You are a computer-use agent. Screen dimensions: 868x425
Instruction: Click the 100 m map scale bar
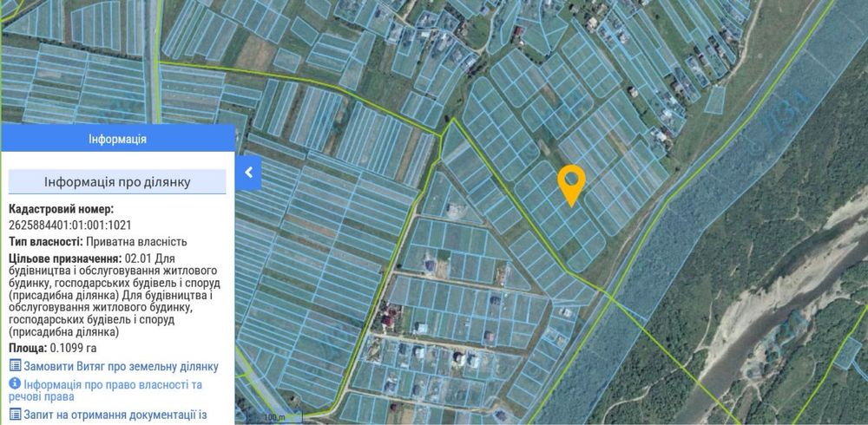pos(274,416)
